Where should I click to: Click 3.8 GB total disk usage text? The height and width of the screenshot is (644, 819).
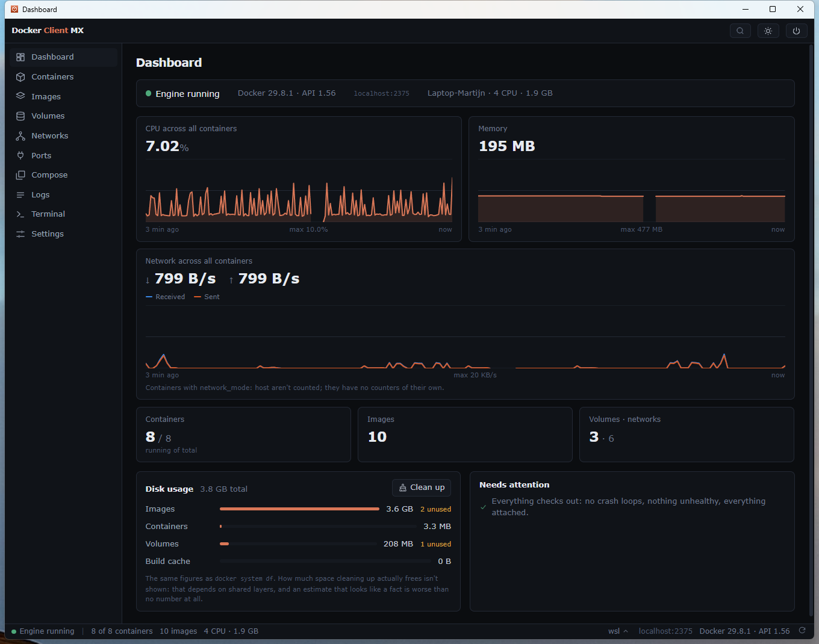click(x=223, y=489)
